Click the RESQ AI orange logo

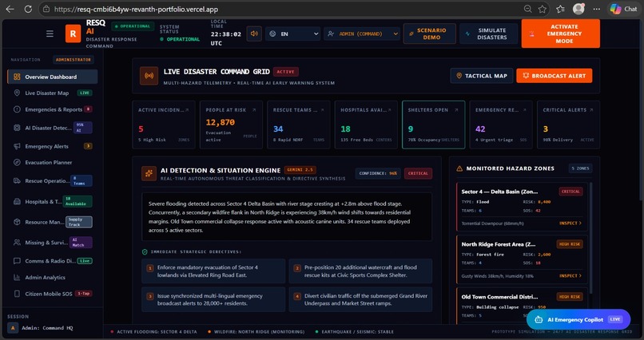73,34
